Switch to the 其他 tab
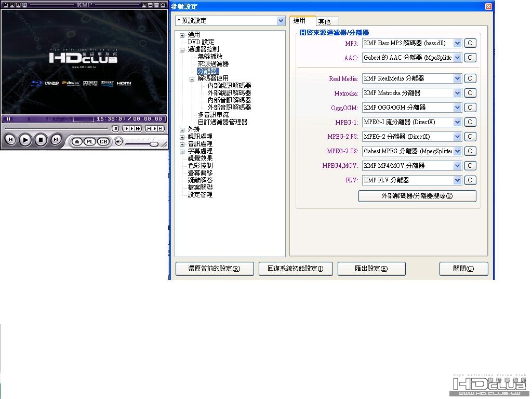Image resolution: width=532 pixels, height=399 pixels. pos(326,21)
